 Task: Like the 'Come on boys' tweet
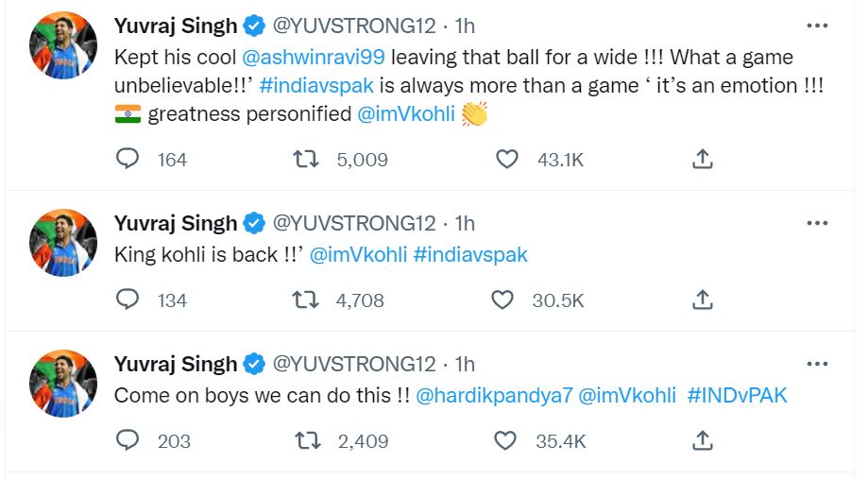[x=505, y=440]
